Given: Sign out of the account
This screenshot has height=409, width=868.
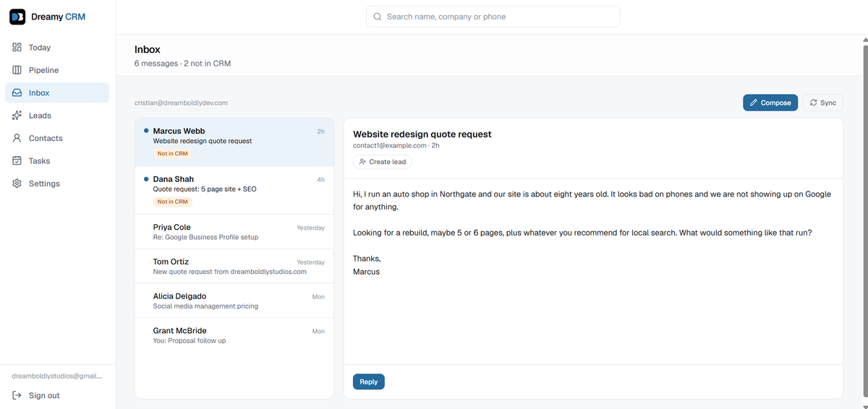Looking at the screenshot, I should pos(57,395).
